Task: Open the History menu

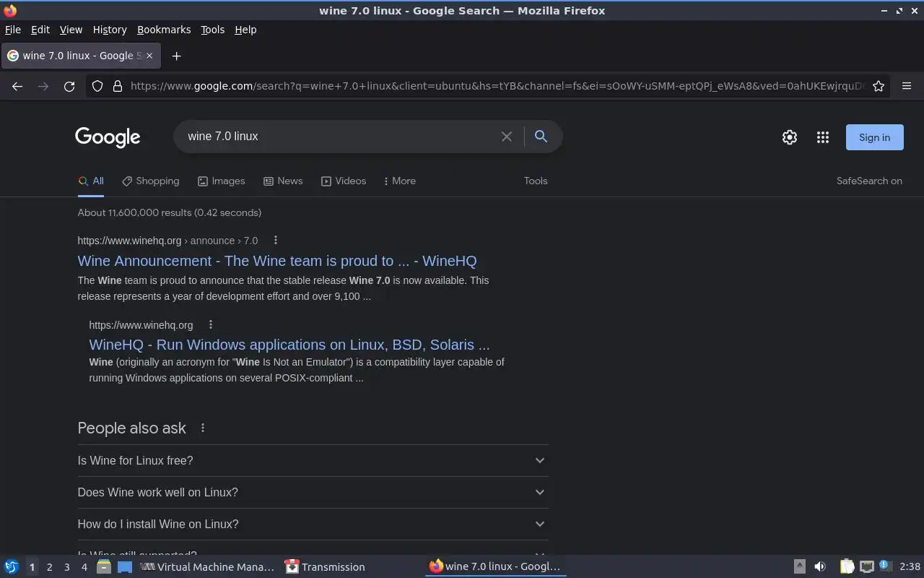Action: (x=110, y=30)
